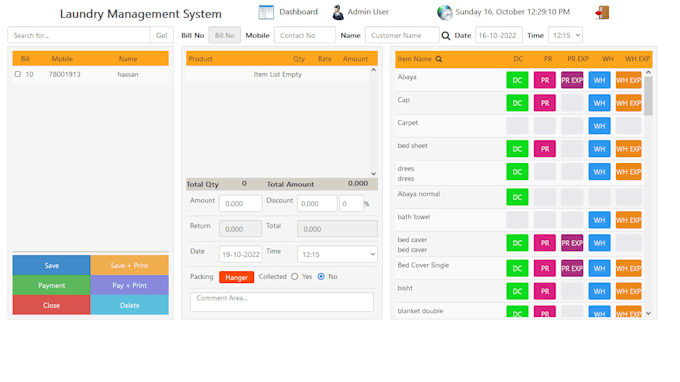Click the Delete button
This screenshot has height=382, width=680.
pyautogui.click(x=129, y=305)
